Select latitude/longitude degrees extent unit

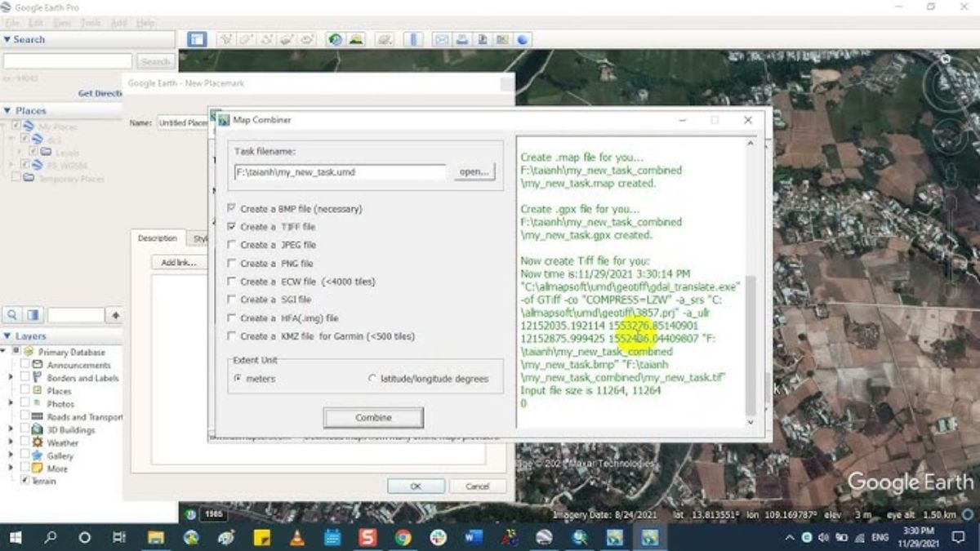[372, 379]
